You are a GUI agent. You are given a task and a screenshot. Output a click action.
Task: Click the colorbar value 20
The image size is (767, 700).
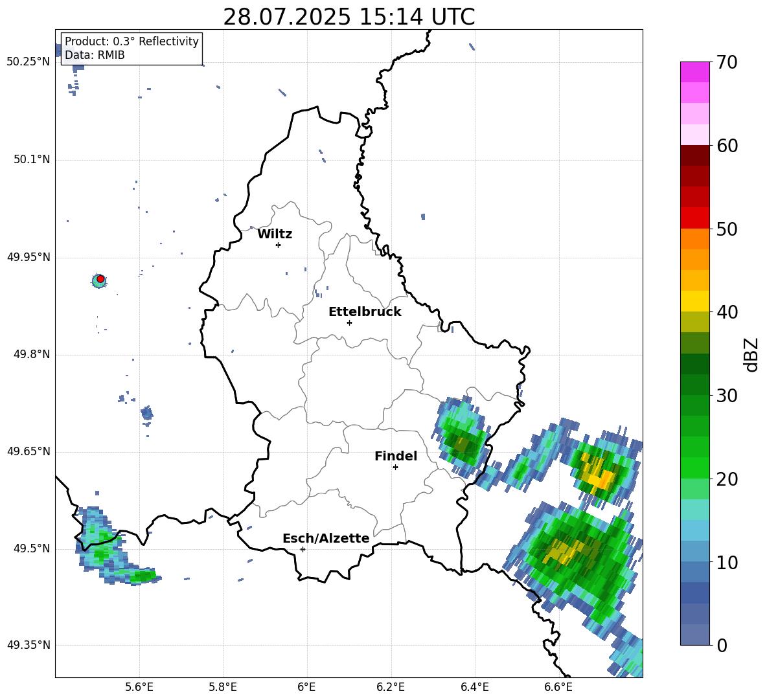click(x=727, y=479)
